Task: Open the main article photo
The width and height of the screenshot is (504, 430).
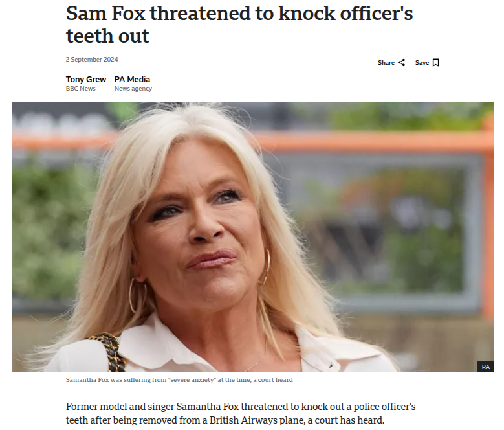Action: pos(252,237)
